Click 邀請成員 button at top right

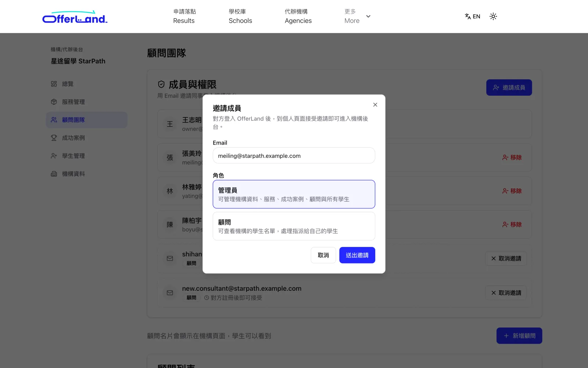[509, 88]
